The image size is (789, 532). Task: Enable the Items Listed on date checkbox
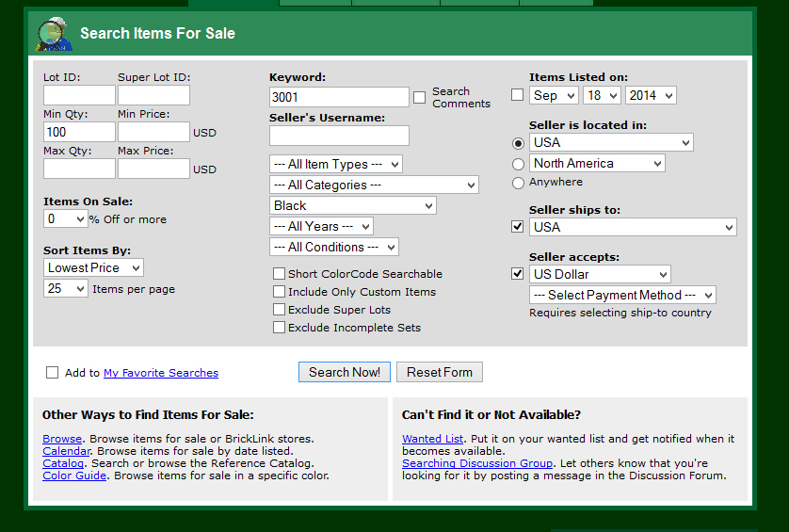click(x=517, y=94)
